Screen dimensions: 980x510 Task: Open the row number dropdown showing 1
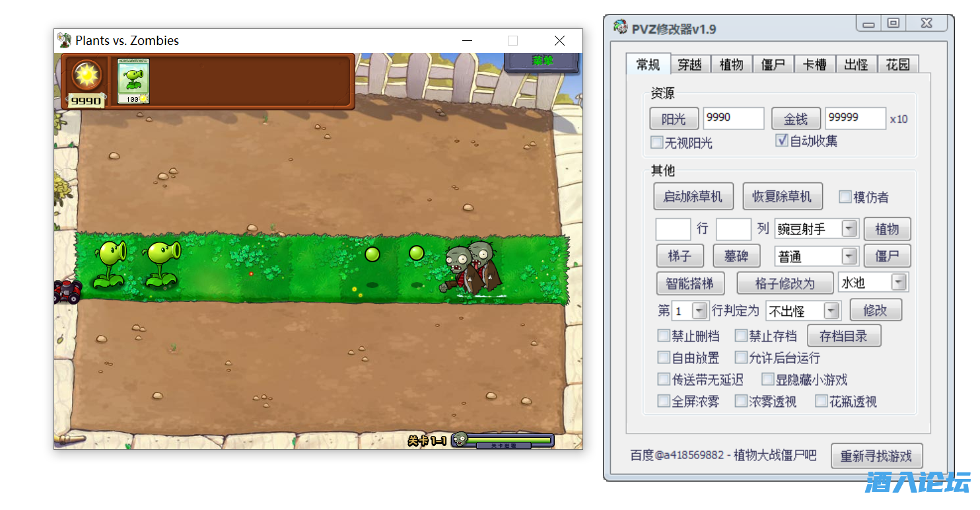click(x=690, y=310)
